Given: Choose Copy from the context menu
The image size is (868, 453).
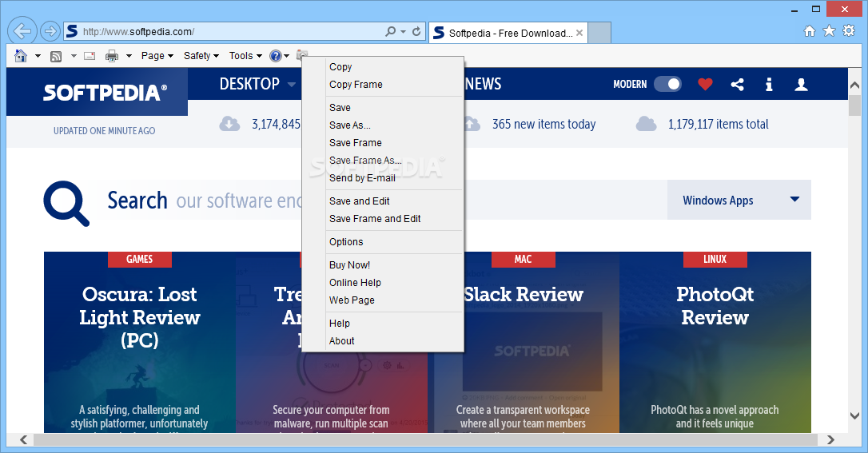Looking at the screenshot, I should tap(340, 67).
